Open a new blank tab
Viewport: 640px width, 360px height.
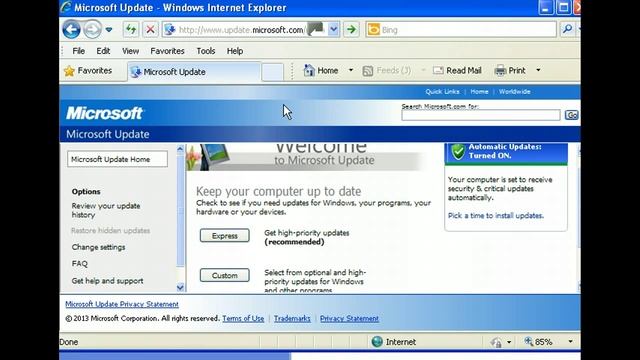(272, 72)
